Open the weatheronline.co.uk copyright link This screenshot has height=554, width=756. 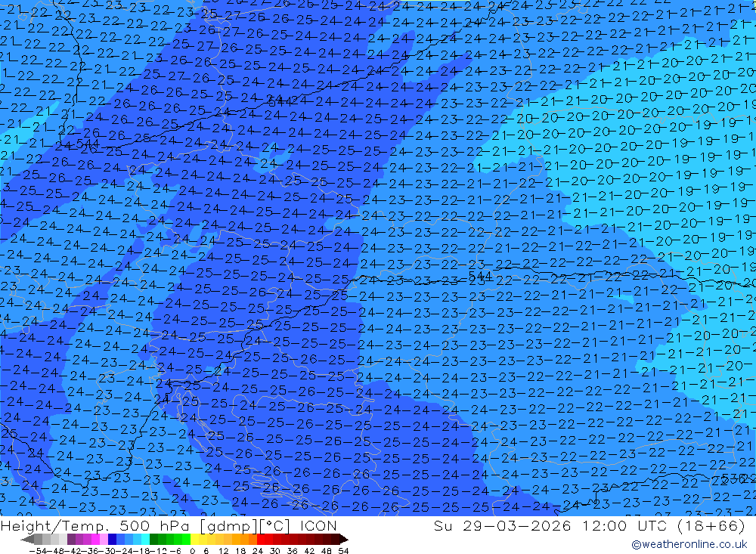tap(689, 544)
